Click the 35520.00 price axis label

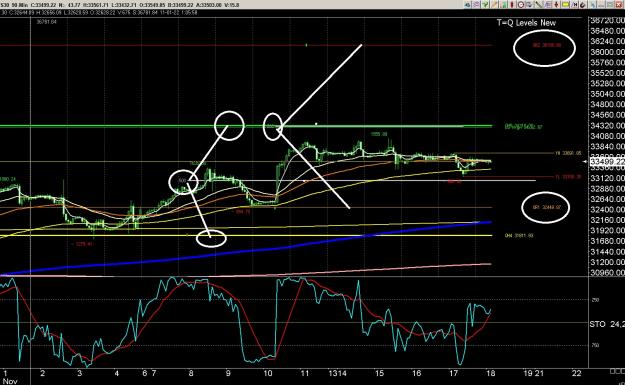[607, 73]
